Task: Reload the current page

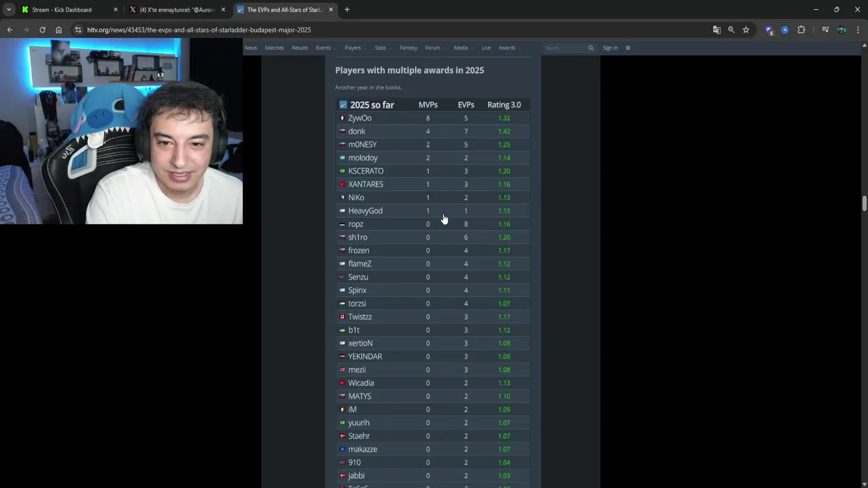Action: (42, 30)
